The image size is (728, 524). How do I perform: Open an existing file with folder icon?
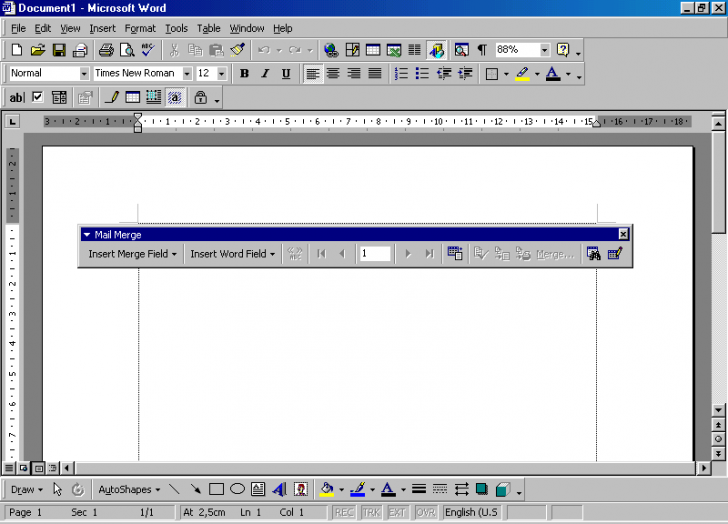click(38, 50)
